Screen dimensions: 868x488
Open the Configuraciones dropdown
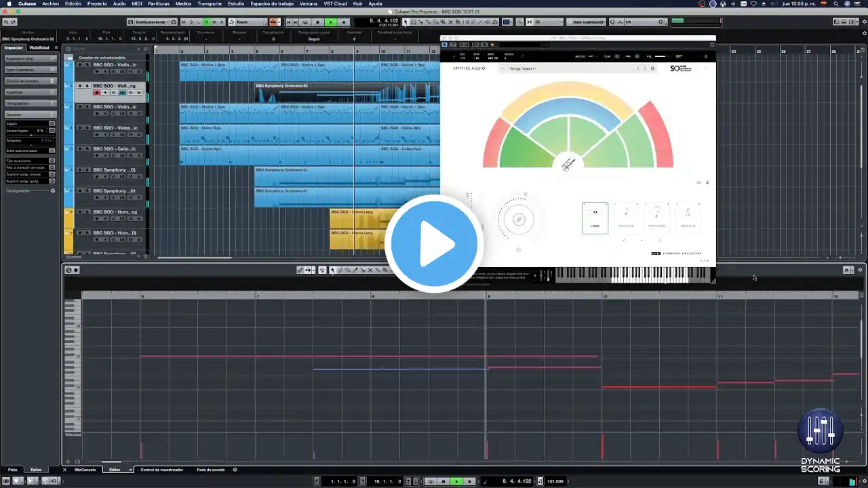coord(153,22)
